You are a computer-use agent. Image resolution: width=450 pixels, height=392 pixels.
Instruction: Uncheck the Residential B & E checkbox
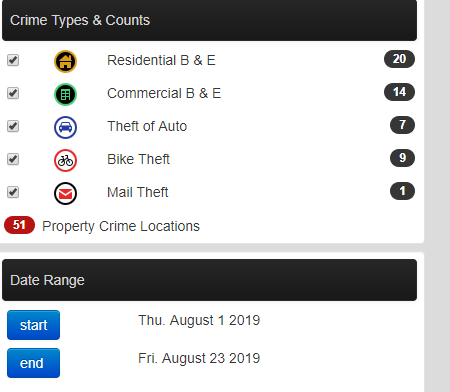13,60
